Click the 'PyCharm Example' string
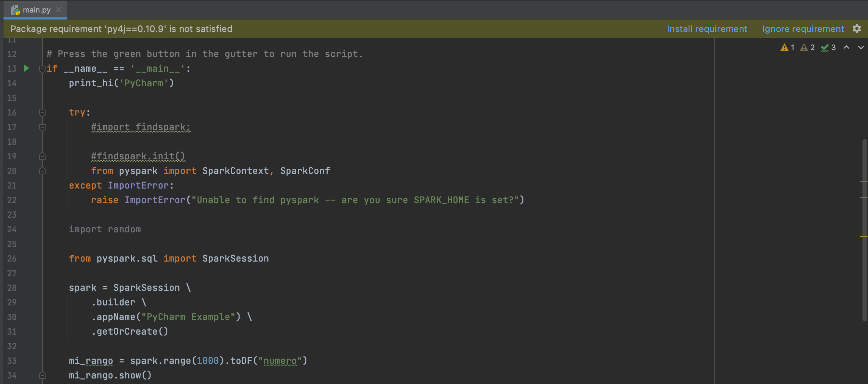868x384 pixels. (188, 317)
